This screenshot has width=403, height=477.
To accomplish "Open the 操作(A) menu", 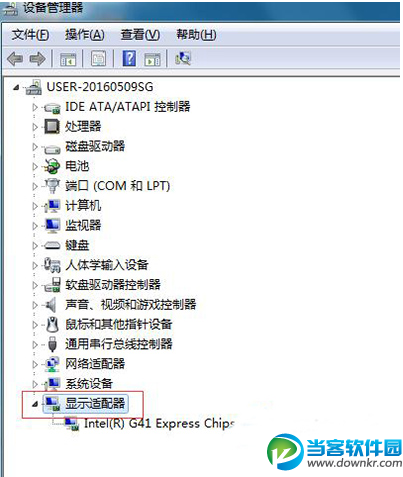I will [x=85, y=35].
